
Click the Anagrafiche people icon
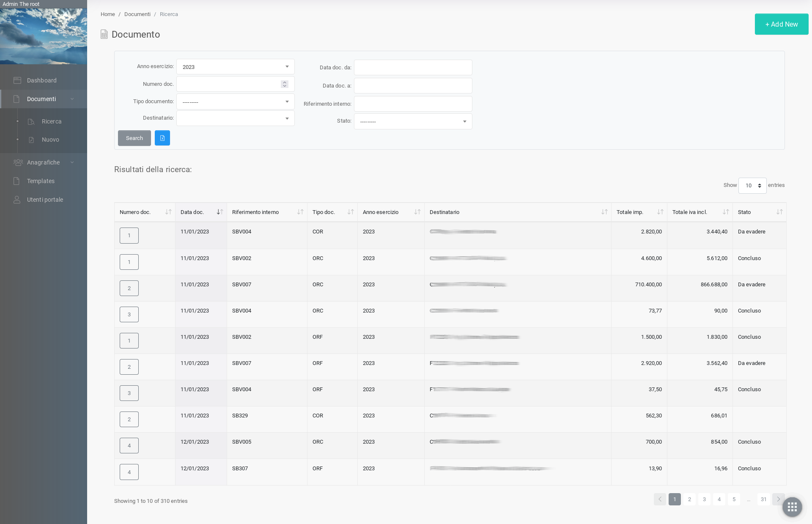coord(18,162)
